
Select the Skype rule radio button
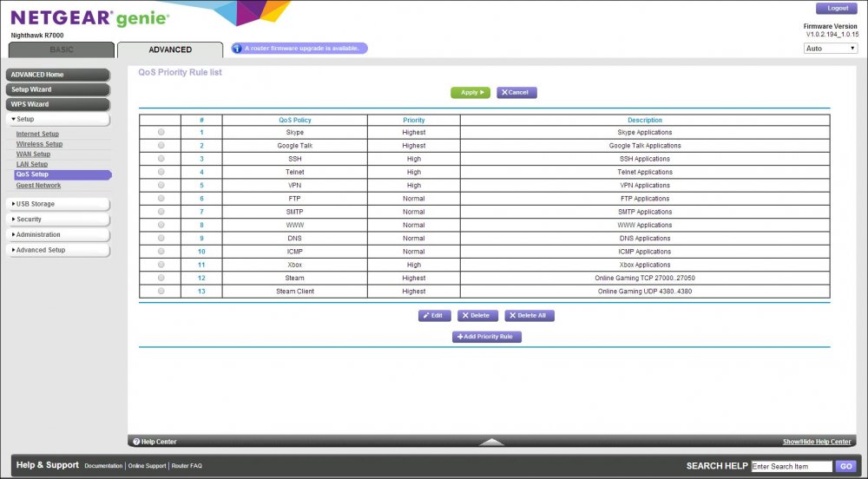coord(161,133)
